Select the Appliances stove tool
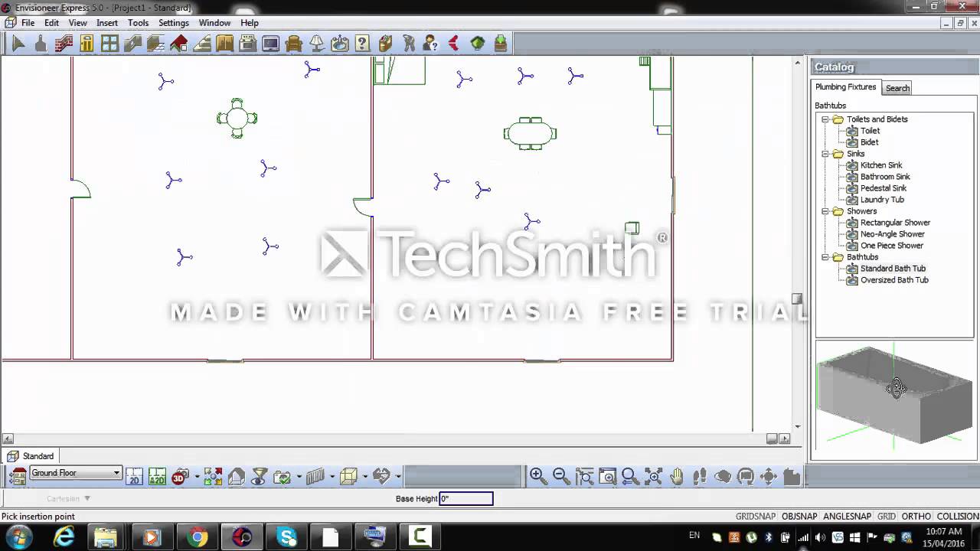Image resolution: width=980 pixels, height=551 pixels. tap(247, 44)
